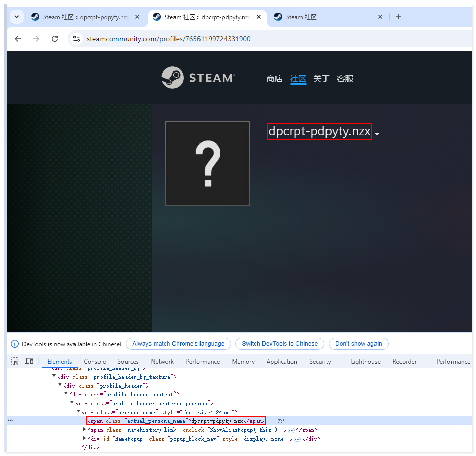The height and width of the screenshot is (456, 476).
Task: Toggle the device toolbar icon in DevTools
Action: (x=29, y=361)
